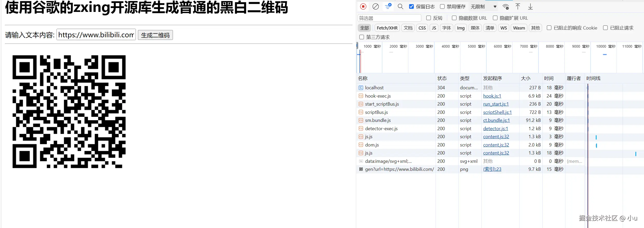Screen dimensions: 644x228
Task: Open hook.js:1 initiator link
Action: 492,96
